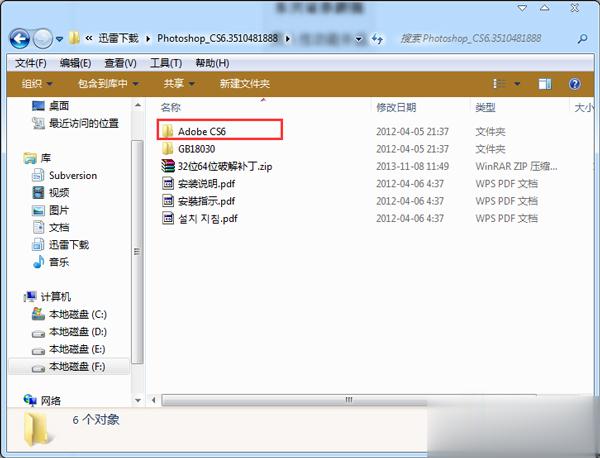The width and height of the screenshot is (600, 458).
Task: Click the 설치 지침.pdf file icon
Action: click(168, 218)
